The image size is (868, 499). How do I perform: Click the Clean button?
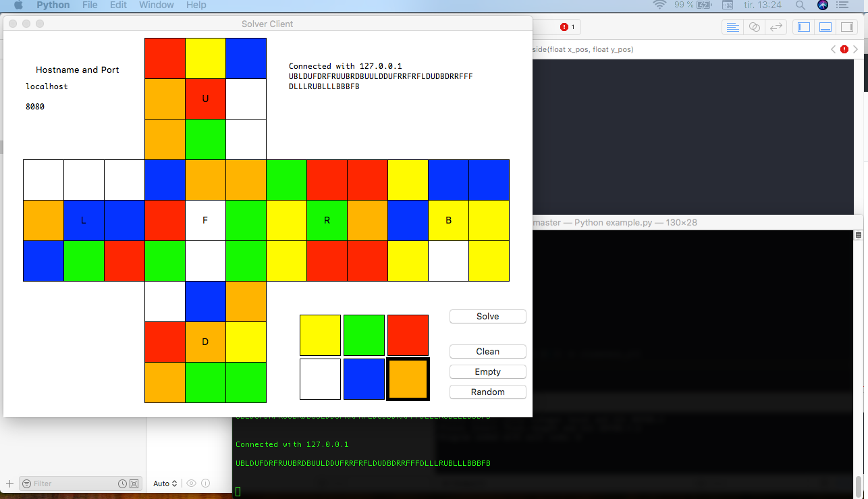(487, 351)
